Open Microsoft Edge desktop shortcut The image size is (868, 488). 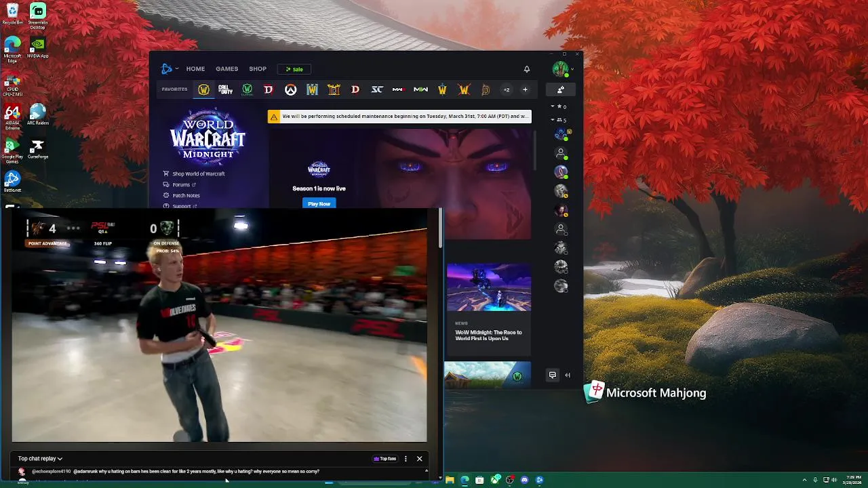tap(12, 49)
